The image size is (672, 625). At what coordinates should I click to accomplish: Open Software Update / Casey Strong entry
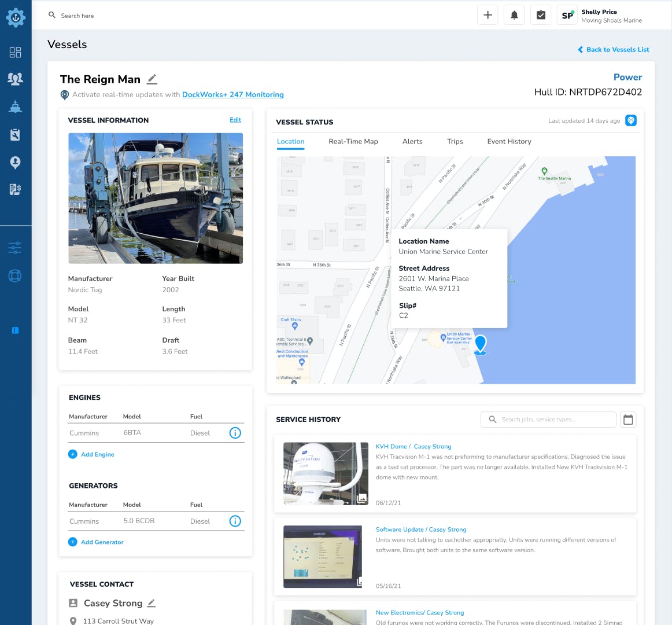point(421,530)
